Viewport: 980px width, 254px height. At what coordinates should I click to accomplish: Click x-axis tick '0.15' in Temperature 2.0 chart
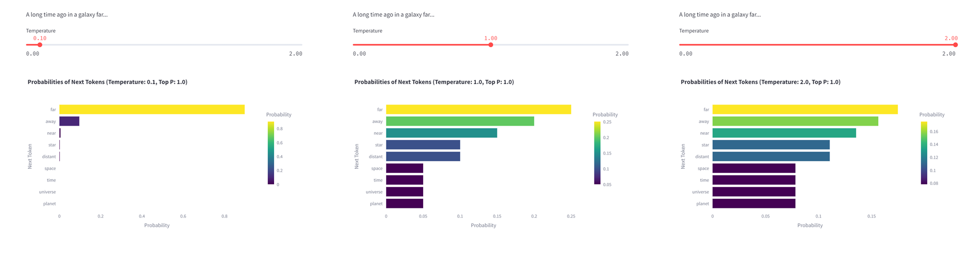pos(872,216)
